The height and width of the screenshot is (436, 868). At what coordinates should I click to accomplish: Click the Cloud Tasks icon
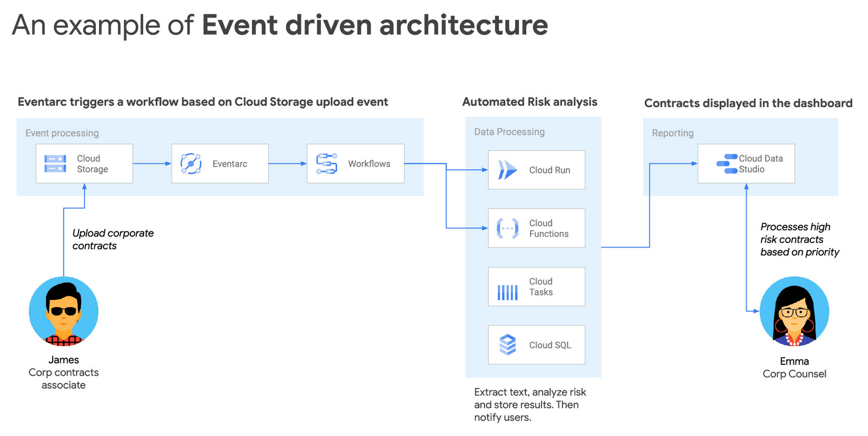(x=507, y=292)
